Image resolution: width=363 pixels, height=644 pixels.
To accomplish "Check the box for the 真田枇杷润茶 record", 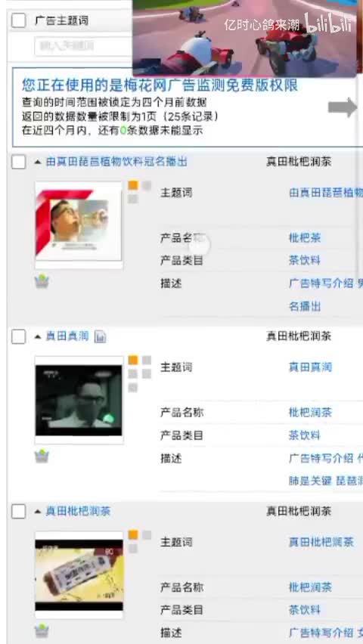I will 18,512.
